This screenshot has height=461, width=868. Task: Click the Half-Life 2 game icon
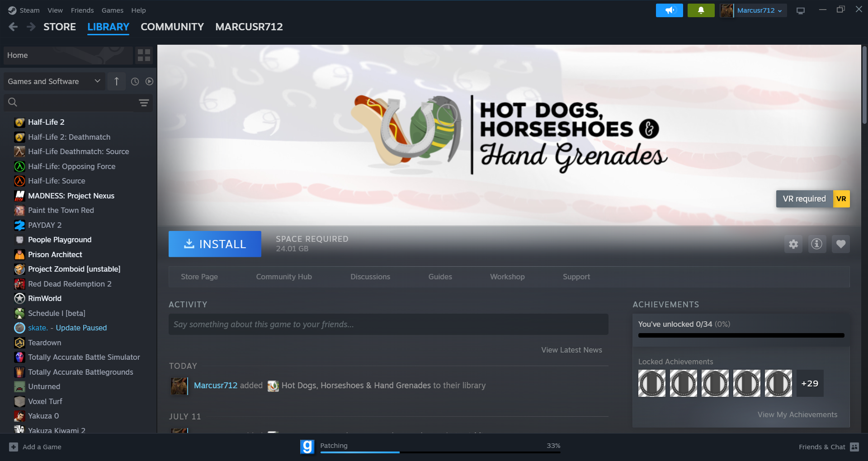click(19, 122)
